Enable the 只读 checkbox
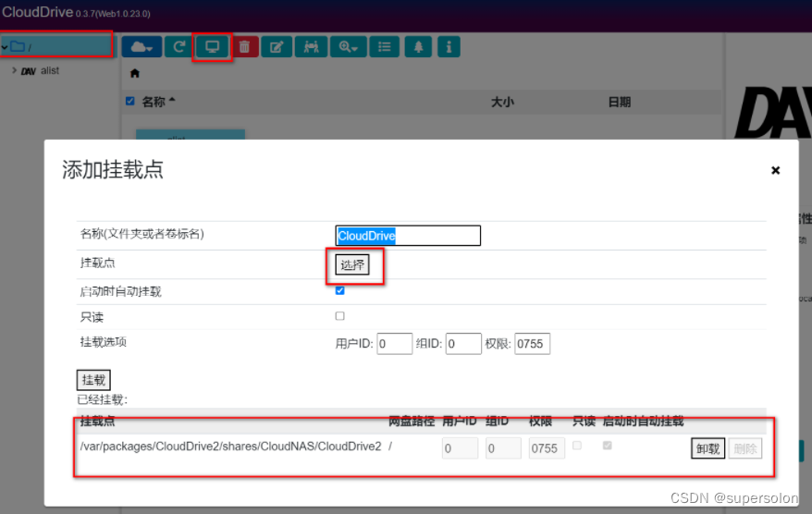 (x=339, y=316)
